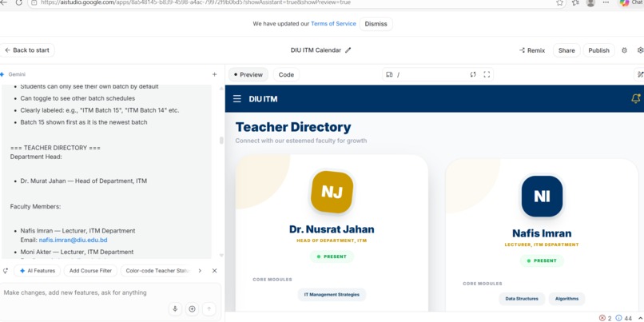Select the Data Structures module tag

(522, 299)
